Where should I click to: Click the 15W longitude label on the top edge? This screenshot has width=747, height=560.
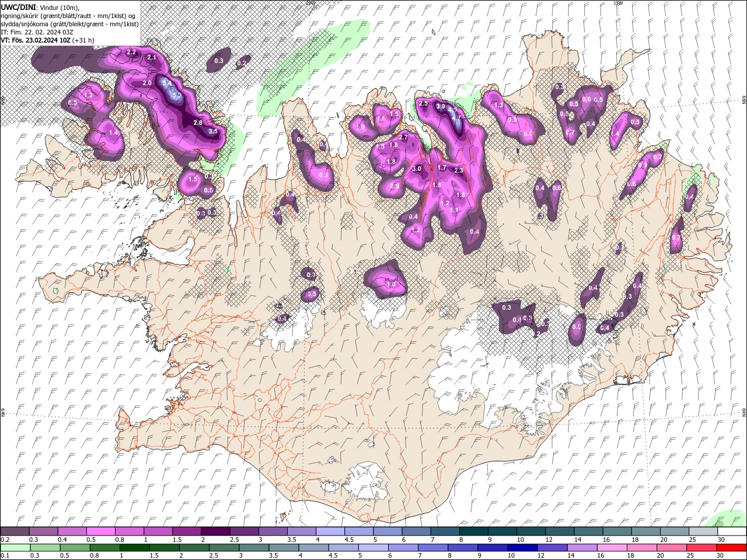[x=618, y=3]
